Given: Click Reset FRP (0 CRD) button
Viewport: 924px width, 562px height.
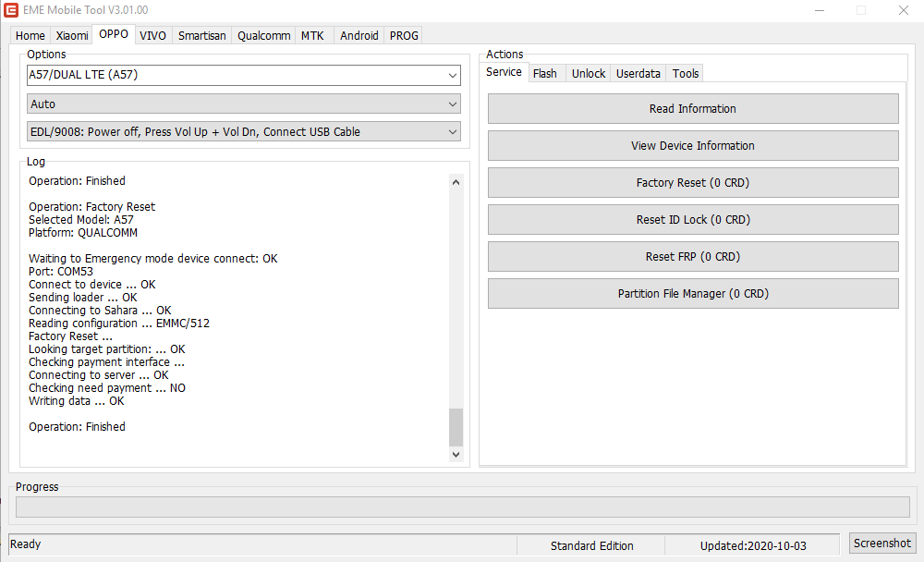Looking at the screenshot, I should pyautogui.click(x=693, y=257).
